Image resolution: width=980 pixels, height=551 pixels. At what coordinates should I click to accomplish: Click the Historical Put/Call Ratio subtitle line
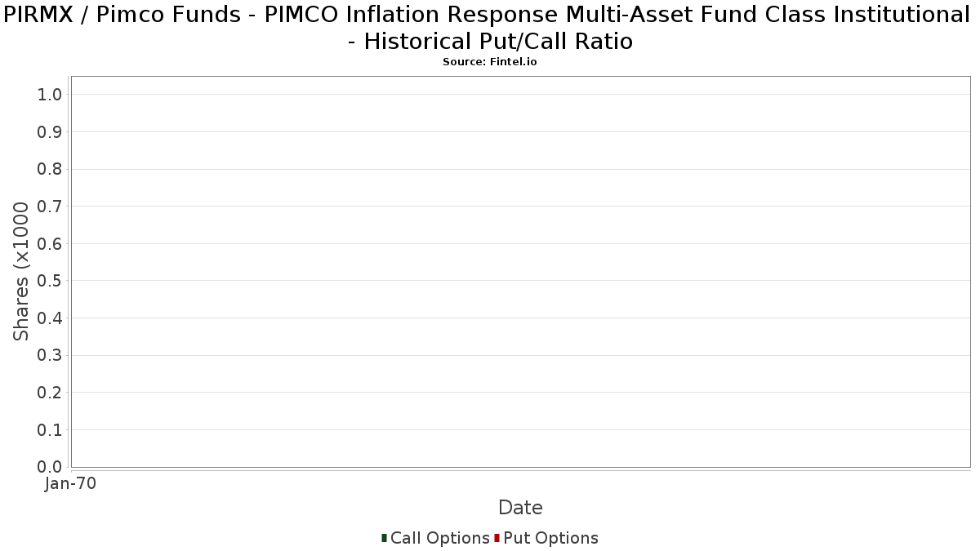click(x=490, y=41)
